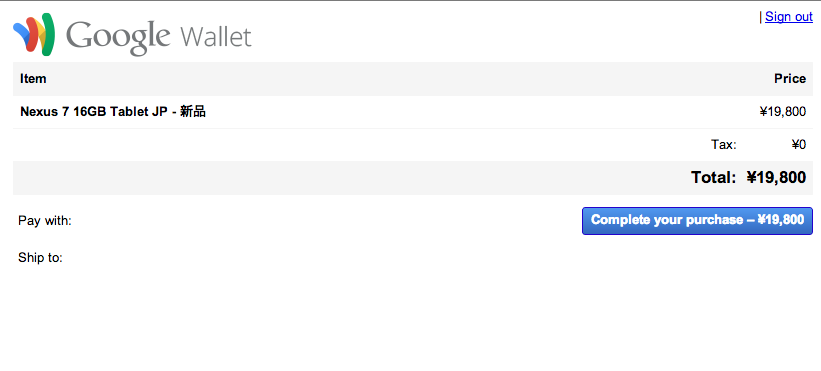Click the Pay with label
Viewport: 821px width, 371px height.
point(45,221)
